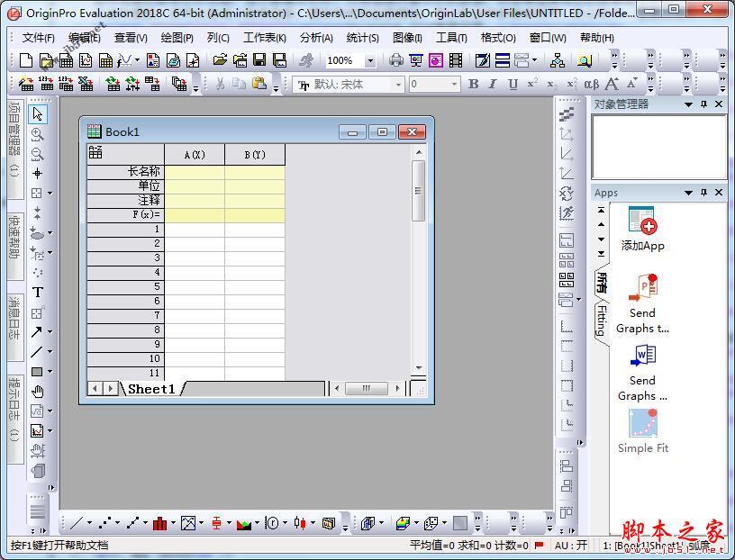Toggle Bold text formatting
The image size is (735, 560).
click(474, 85)
